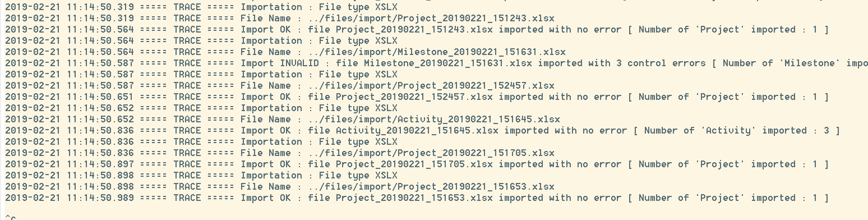This screenshot has width=868, height=220.
Task: Click the Import INVALID Milestone log line
Action: click(436, 63)
